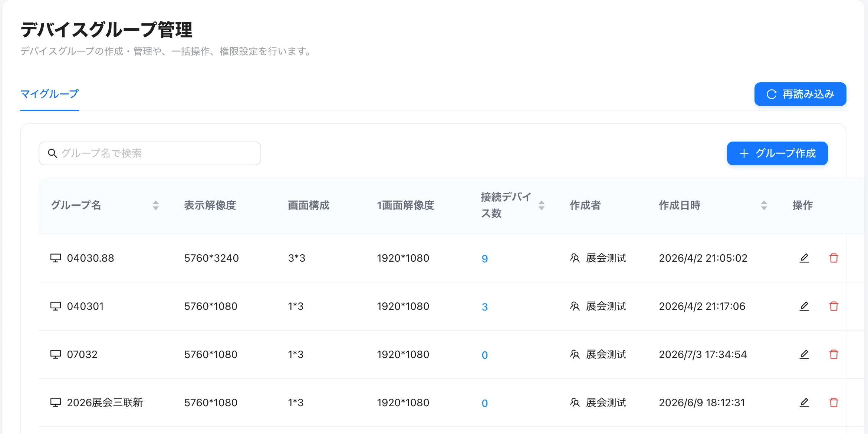Focus the グループ名で検索 search field

coord(150,153)
